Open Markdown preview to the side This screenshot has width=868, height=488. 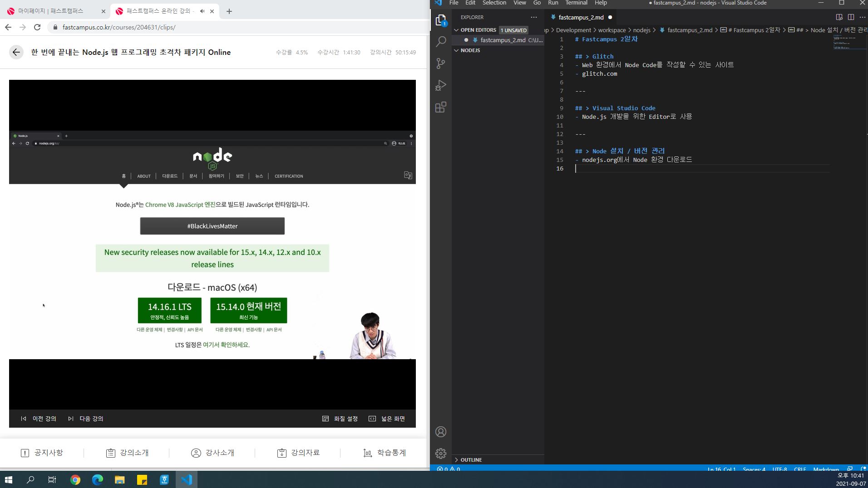pyautogui.click(x=839, y=17)
